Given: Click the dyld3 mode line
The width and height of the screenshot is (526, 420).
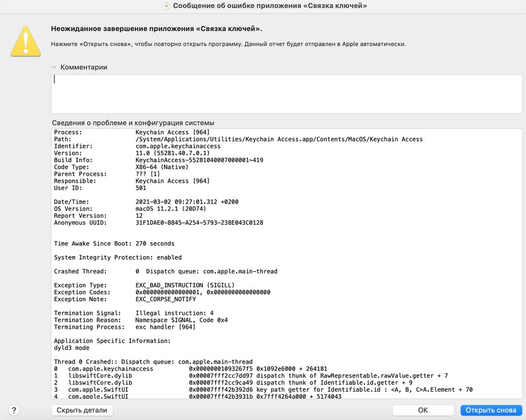Looking at the screenshot, I should pos(72,348).
